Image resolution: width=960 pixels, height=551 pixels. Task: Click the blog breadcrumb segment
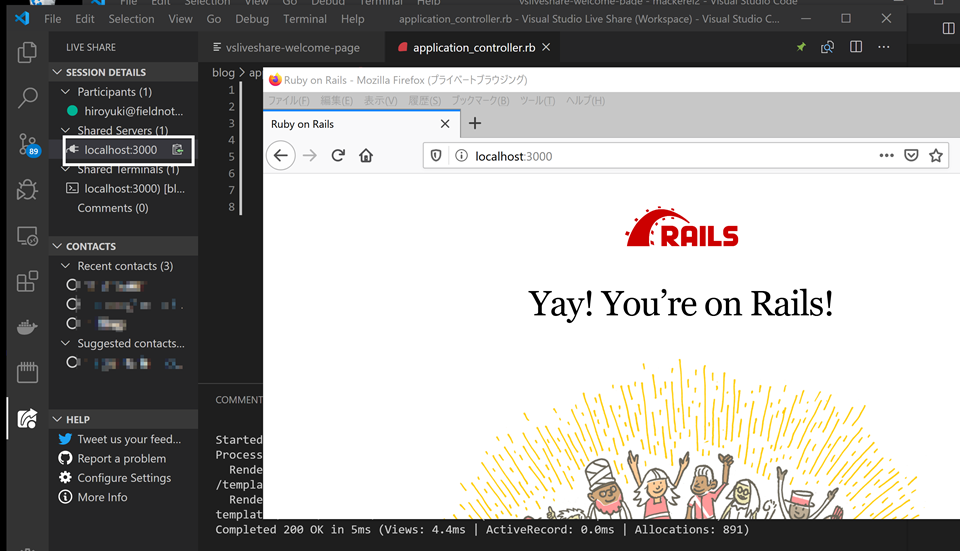[x=223, y=72]
